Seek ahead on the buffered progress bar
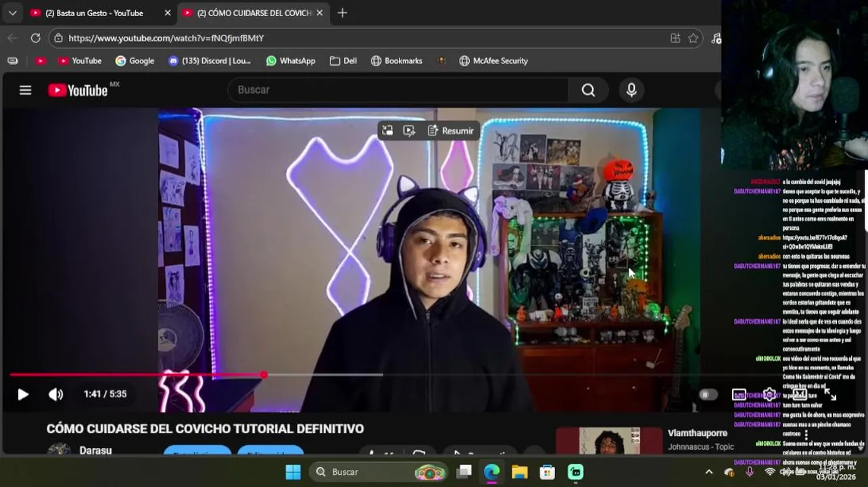868x487 pixels. click(x=324, y=374)
